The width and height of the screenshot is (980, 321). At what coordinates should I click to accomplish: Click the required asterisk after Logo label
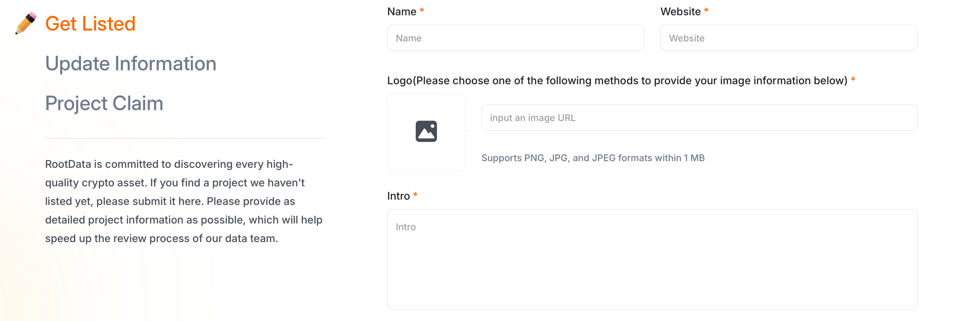[853, 80]
